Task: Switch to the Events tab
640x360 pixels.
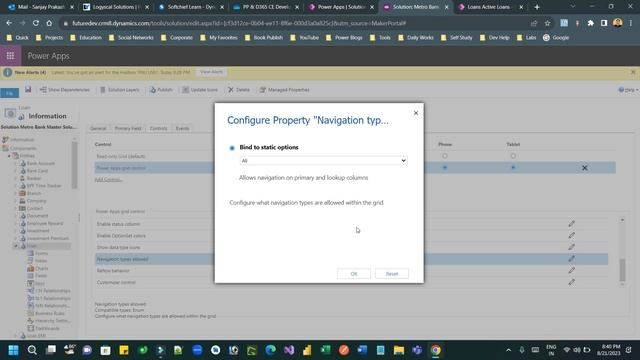Action: pos(182,129)
